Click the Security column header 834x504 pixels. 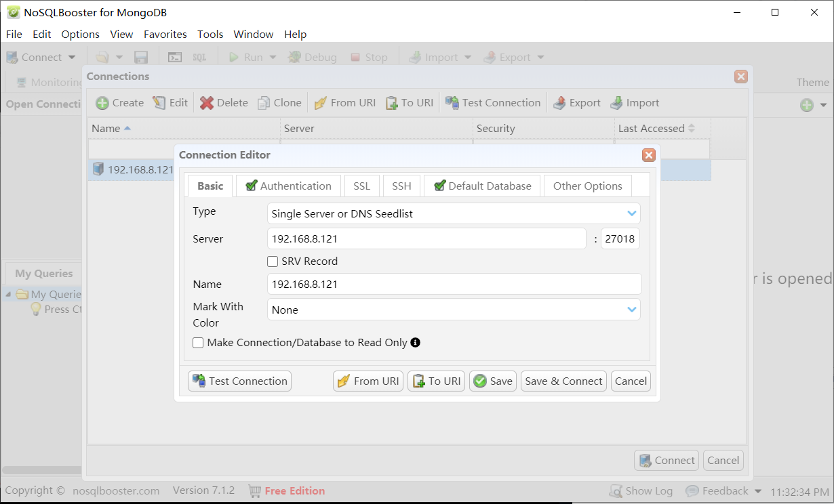point(544,129)
